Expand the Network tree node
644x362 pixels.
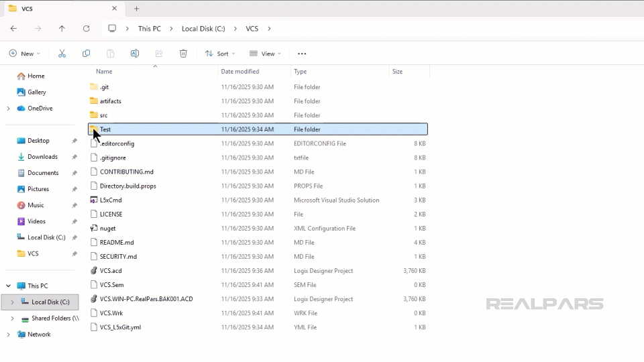coord(8,335)
